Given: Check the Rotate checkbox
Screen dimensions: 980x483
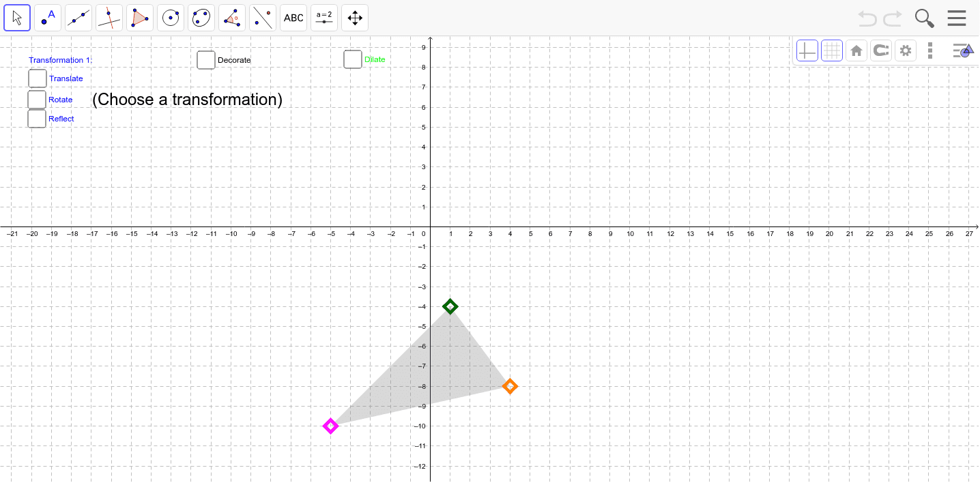Looking at the screenshot, I should pos(37,100).
